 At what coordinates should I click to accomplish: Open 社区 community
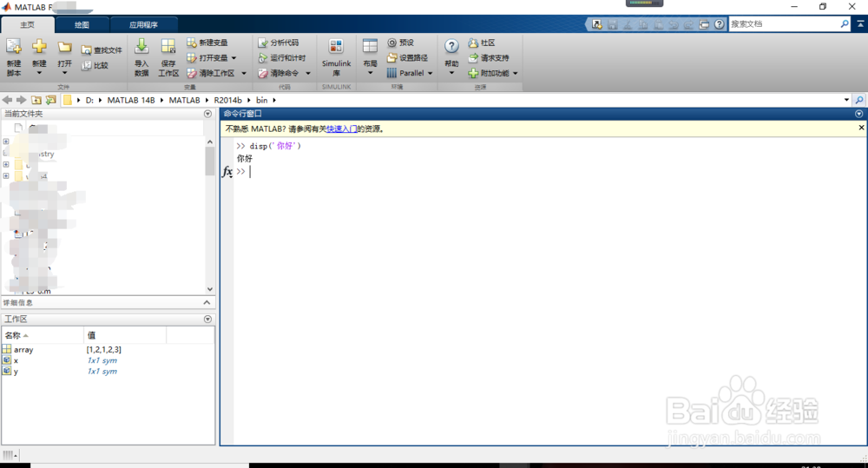point(482,43)
